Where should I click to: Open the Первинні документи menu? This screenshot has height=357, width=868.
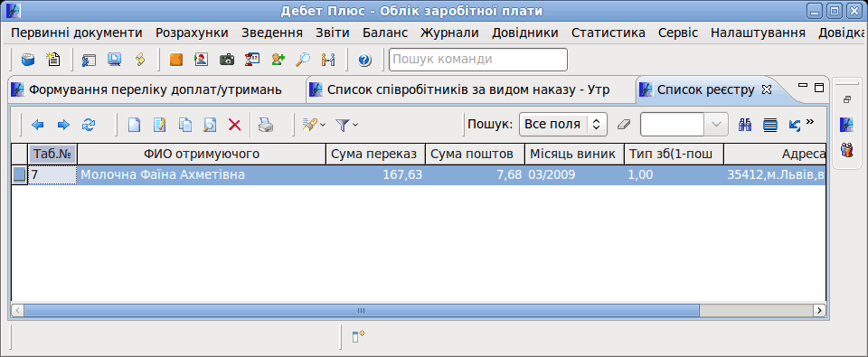click(x=76, y=33)
